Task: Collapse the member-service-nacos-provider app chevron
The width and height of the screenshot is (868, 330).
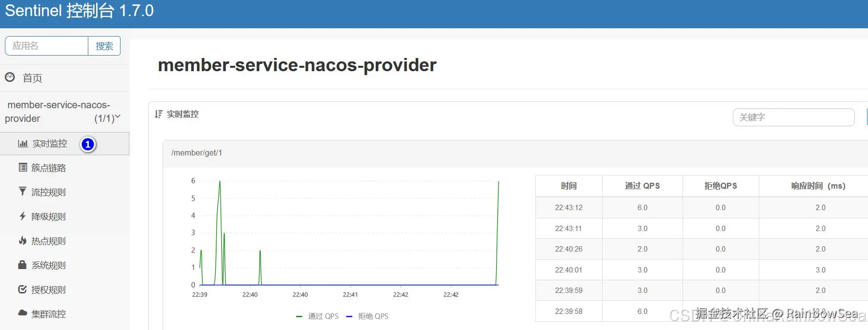Action: coord(118,116)
